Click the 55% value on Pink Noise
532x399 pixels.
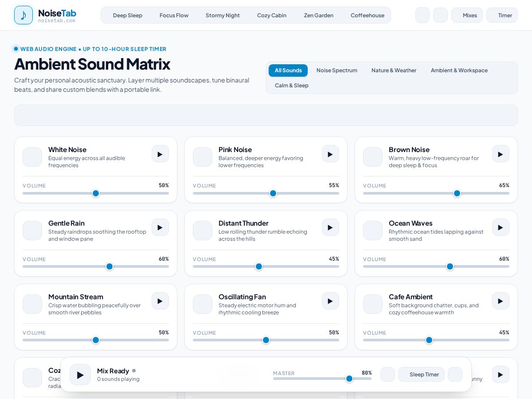(334, 185)
